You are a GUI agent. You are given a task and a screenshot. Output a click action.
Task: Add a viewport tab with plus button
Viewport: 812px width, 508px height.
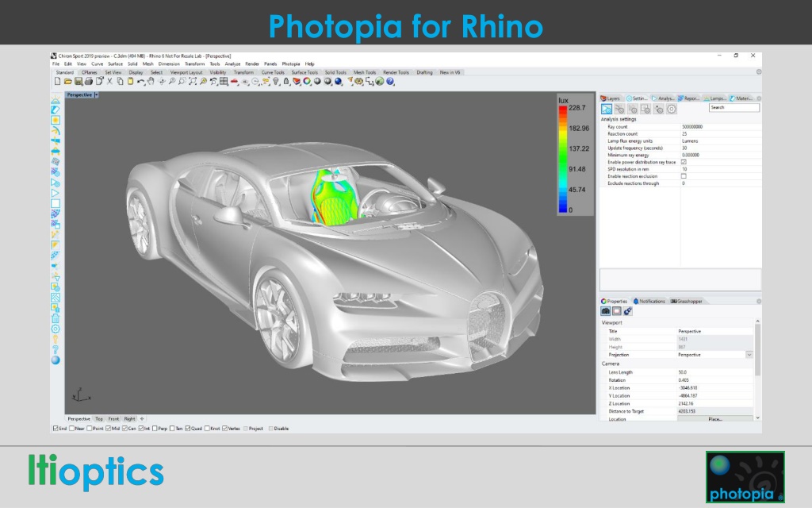pyautogui.click(x=142, y=419)
